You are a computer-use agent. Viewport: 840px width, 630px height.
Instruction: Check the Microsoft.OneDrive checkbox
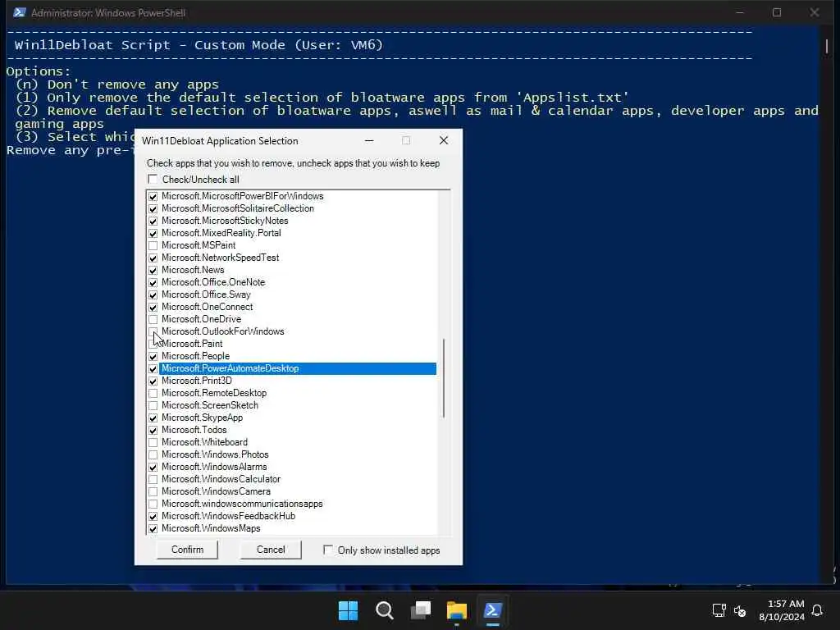coord(153,320)
